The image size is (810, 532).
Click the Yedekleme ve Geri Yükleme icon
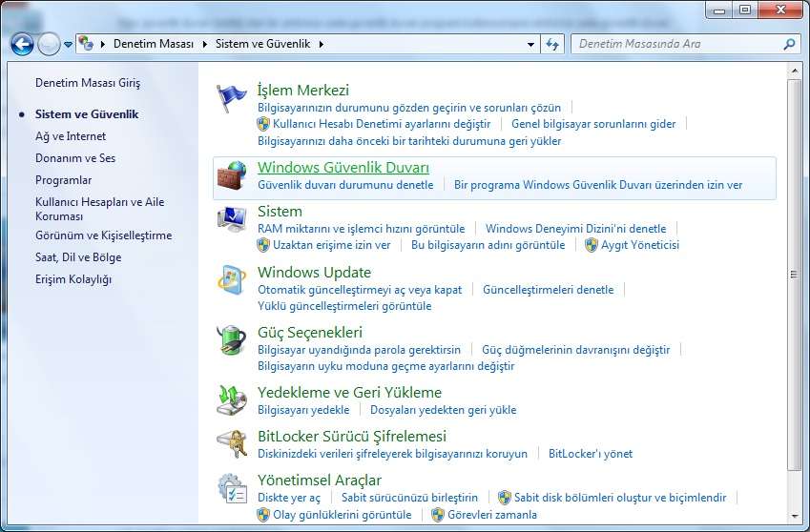tap(231, 399)
